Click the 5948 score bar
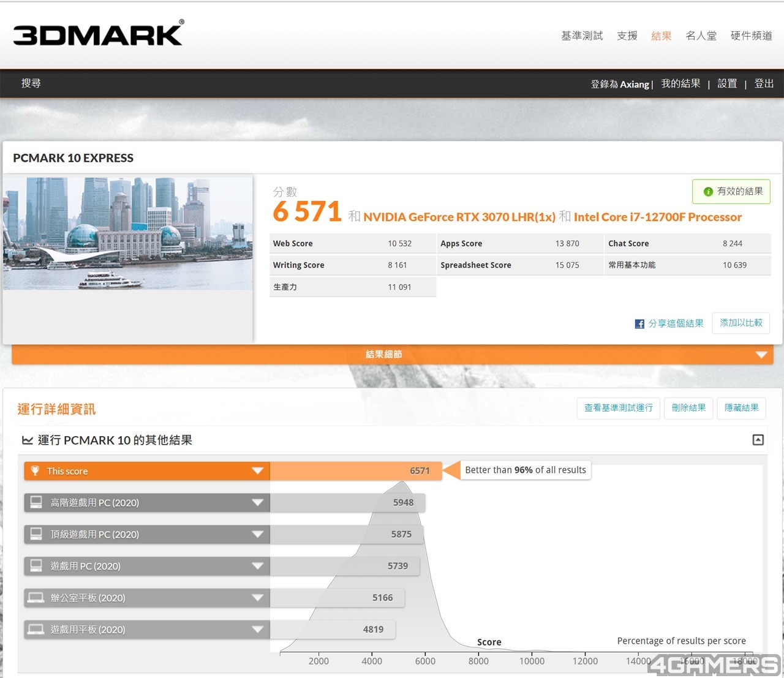The image size is (784, 678). [347, 503]
